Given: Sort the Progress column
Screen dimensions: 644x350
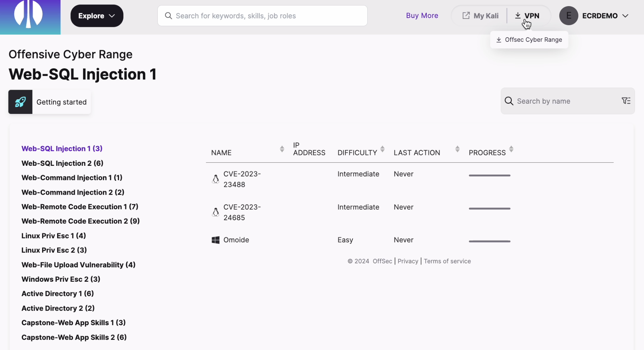Looking at the screenshot, I should pyautogui.click(x=512, y=148).
